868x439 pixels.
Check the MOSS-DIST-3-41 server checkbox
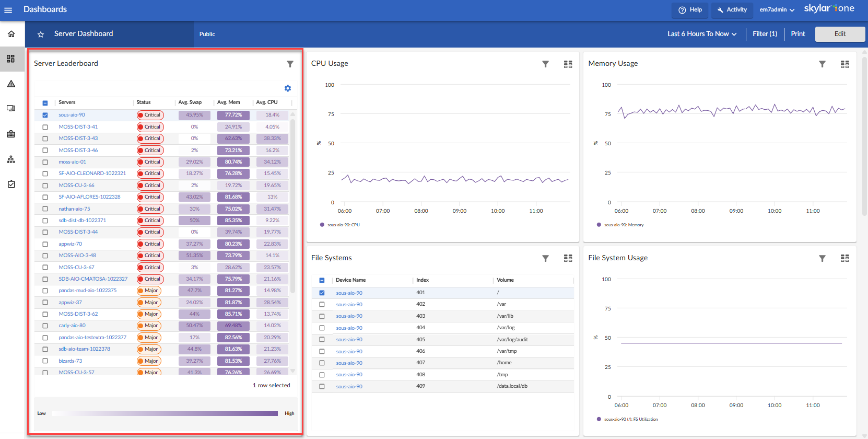pyautogui.click(x=45, y=127)
